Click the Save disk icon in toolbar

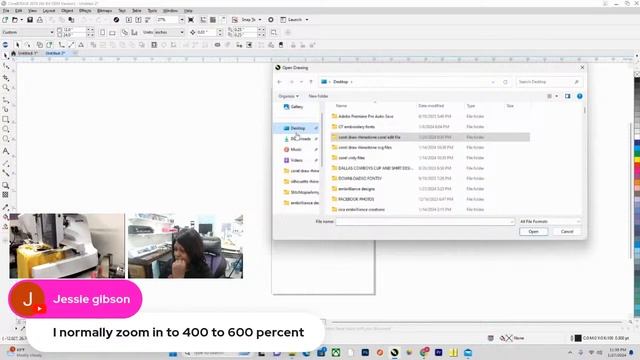[x=30, y=20]
